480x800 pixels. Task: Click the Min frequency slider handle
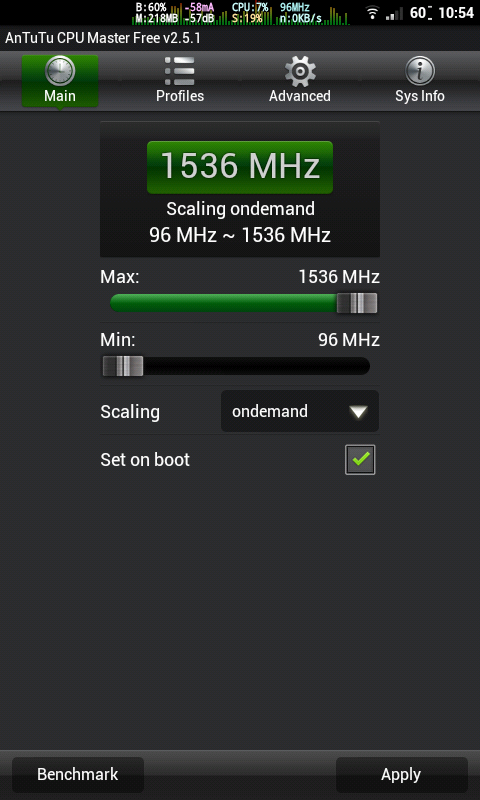tap(123, 366)
